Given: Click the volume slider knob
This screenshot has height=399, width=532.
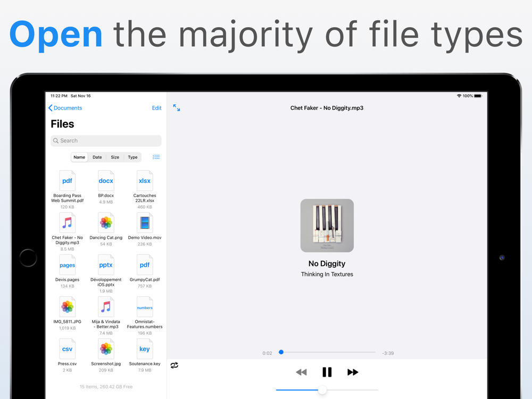Looking at the screenshot, I should (x=322, y=390).
